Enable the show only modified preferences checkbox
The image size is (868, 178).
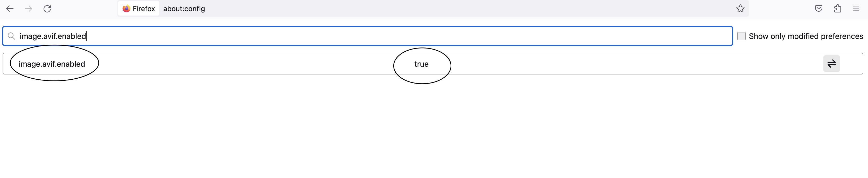(x=741, y=36)
